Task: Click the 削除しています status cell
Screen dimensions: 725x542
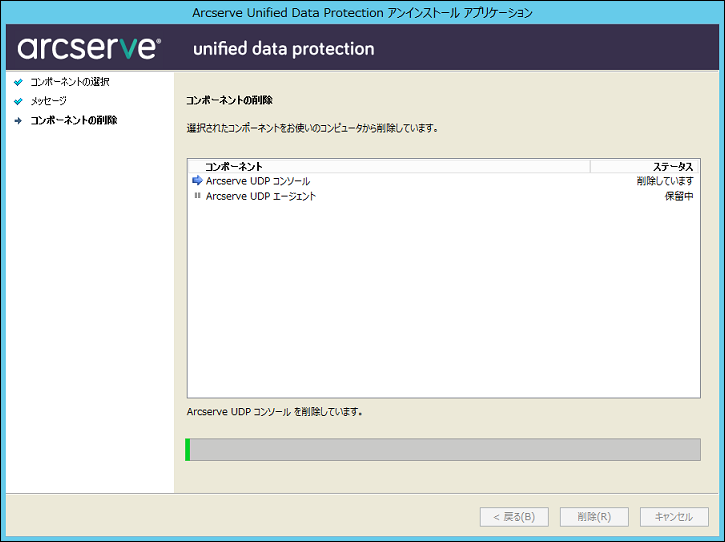Action: (665, 181)
